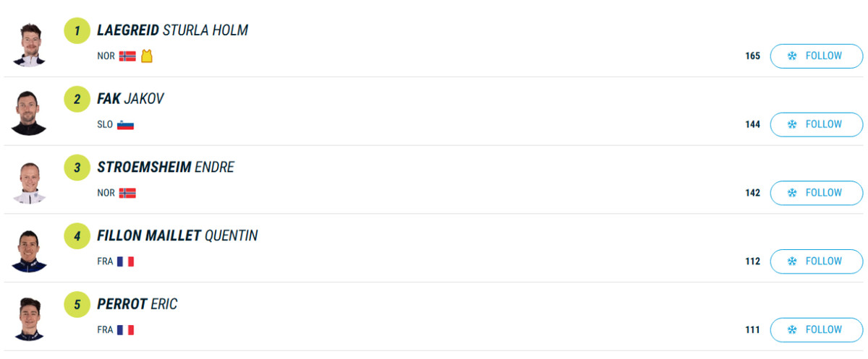This screenshot has width=868, height=359.
Task: Click Slovenia flag next to Fak
Action: [x=126, y=125]
